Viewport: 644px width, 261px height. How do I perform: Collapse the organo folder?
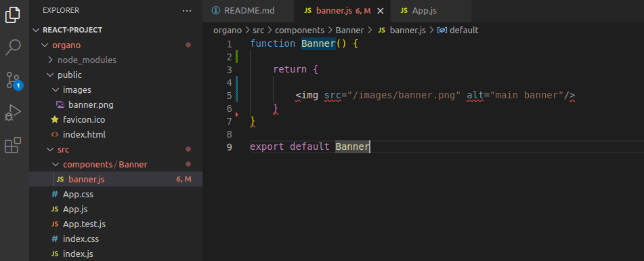point(45,45)
